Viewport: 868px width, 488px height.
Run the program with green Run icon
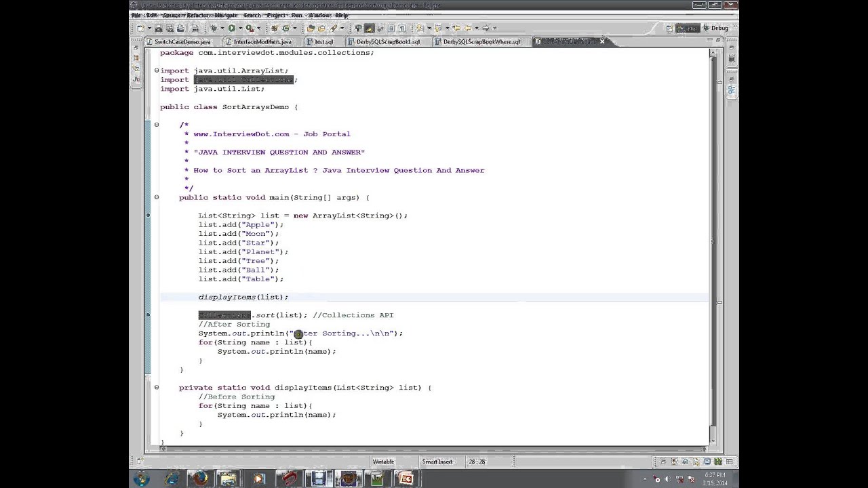[x=231, y=28]
